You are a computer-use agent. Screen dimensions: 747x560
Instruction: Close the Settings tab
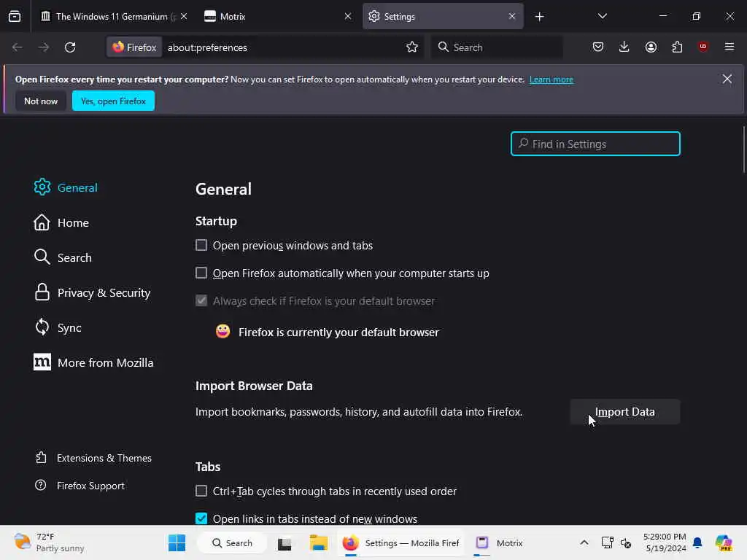coord(511,16)
